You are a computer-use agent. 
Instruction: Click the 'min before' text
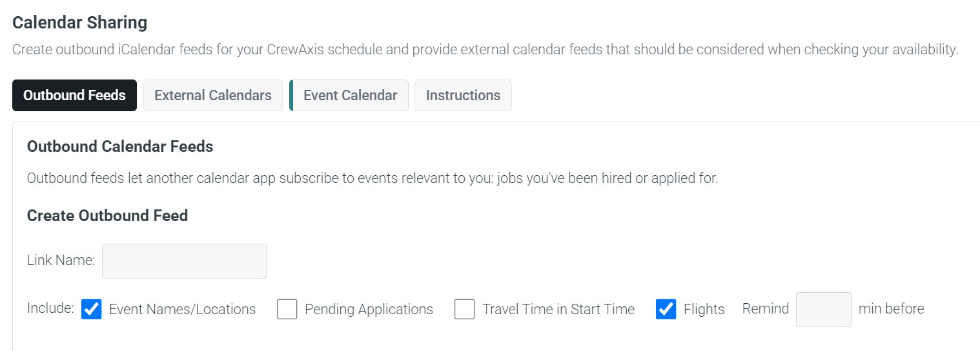click(891, 309)
